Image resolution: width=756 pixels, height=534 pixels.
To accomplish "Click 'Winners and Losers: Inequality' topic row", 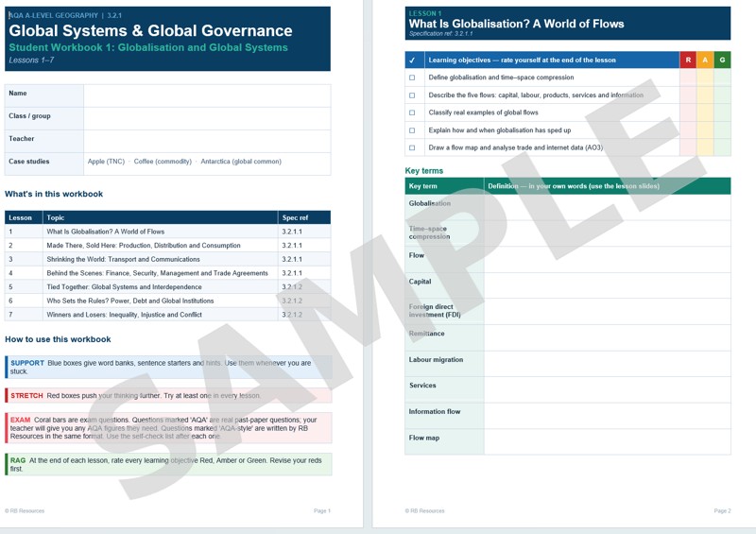I will [x=168, y=315].
